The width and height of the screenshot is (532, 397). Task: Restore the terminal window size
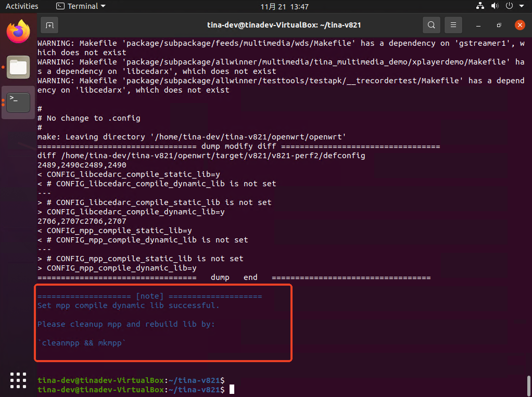coord(499,25)
